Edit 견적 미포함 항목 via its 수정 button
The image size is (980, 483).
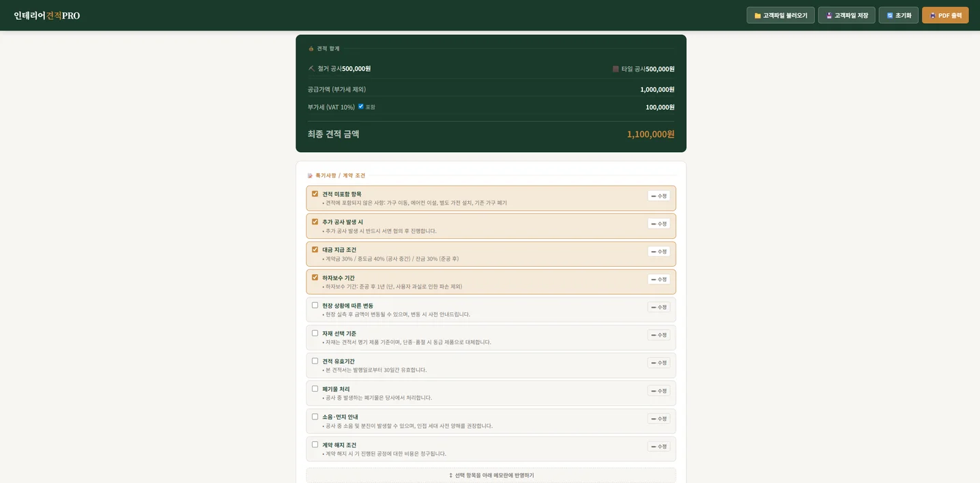tap(659, 196)
